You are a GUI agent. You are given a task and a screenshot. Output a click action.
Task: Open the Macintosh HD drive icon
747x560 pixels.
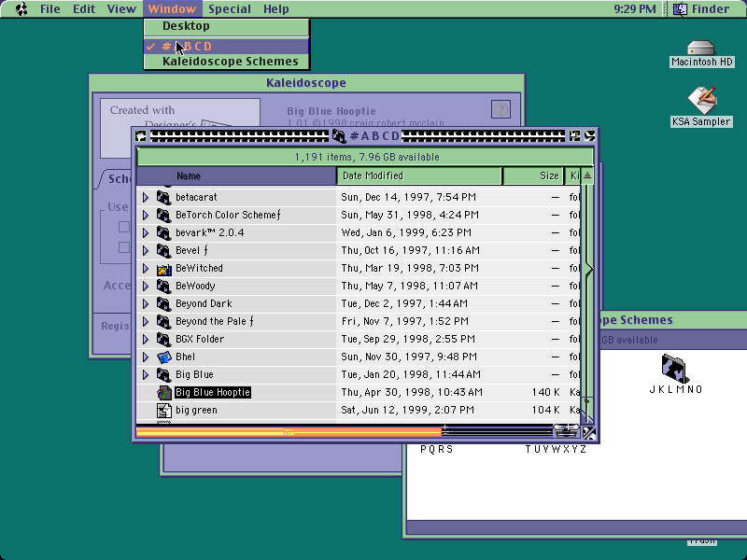[x=701, y=48]
